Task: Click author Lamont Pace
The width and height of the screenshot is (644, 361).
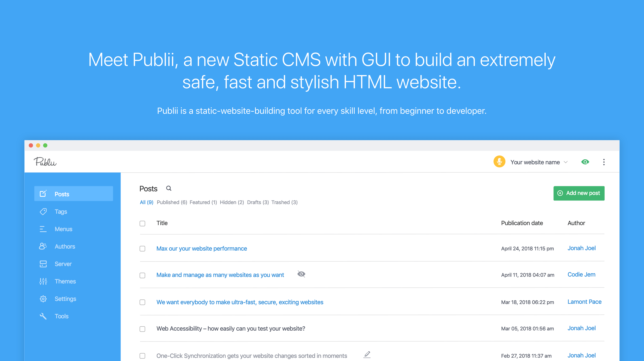Action: (x=584, y=302)
